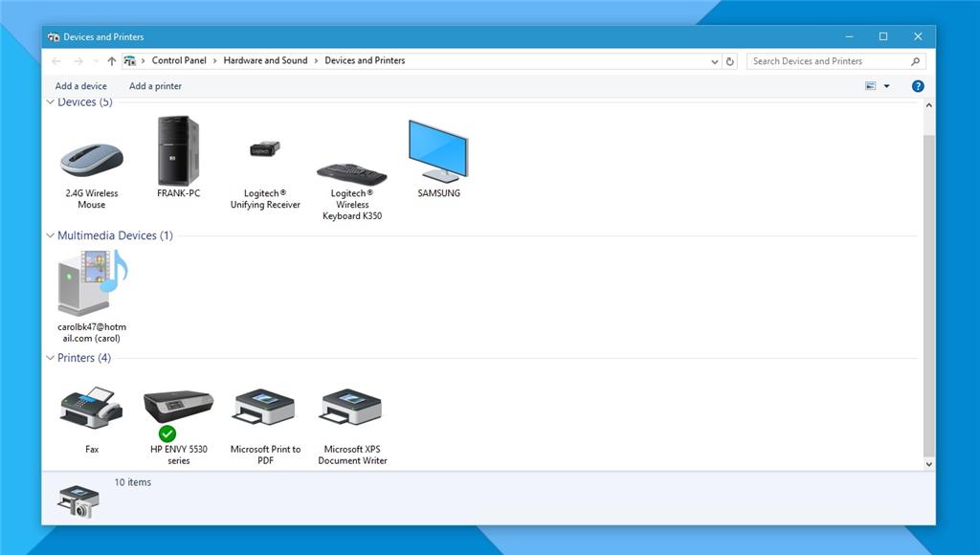
Task: Select the Microsoft XPS Document Writer icon
Action: 351,407
